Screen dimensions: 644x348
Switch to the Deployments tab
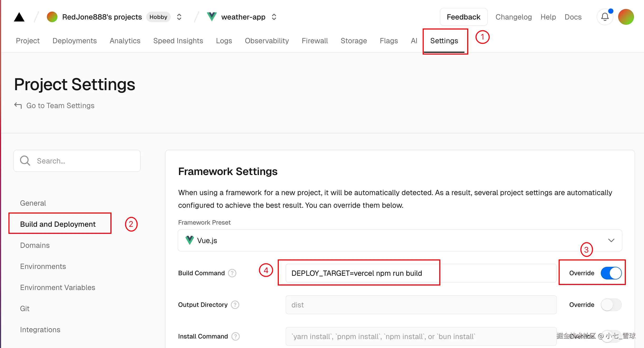tap(75, 41)
